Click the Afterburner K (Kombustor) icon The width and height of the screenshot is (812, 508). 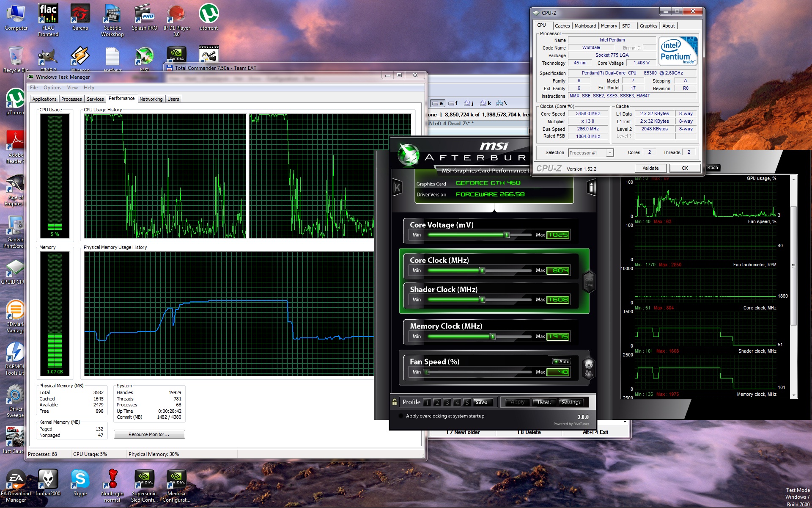397,187
